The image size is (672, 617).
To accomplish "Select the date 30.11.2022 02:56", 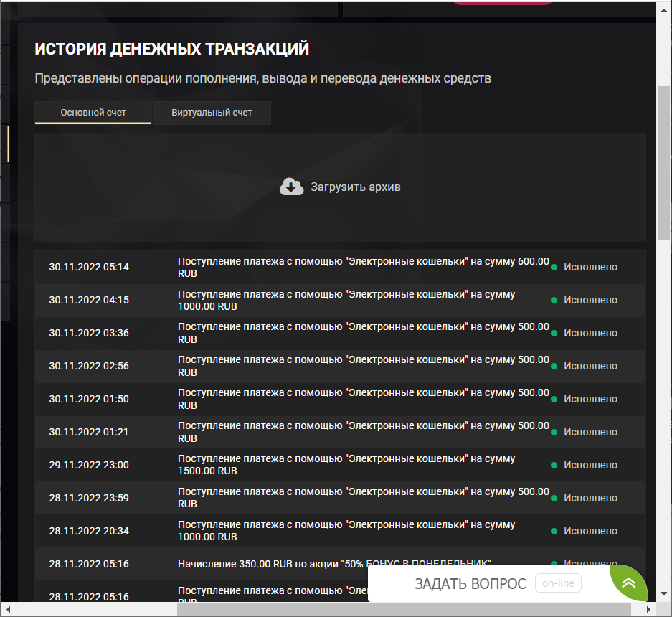I will coord(89,366).
